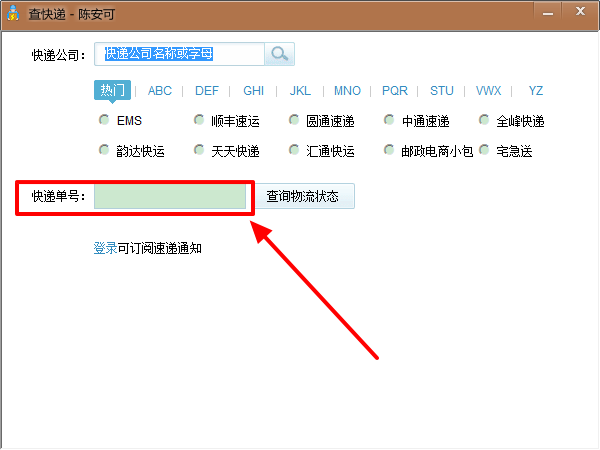Select the EMS radio button

(x=104, y=120)
